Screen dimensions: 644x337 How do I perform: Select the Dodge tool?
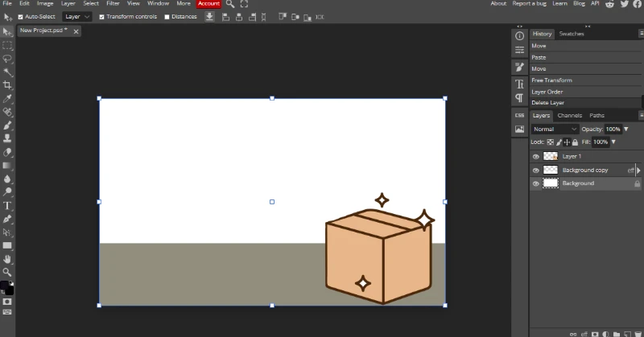click(7, 191)
